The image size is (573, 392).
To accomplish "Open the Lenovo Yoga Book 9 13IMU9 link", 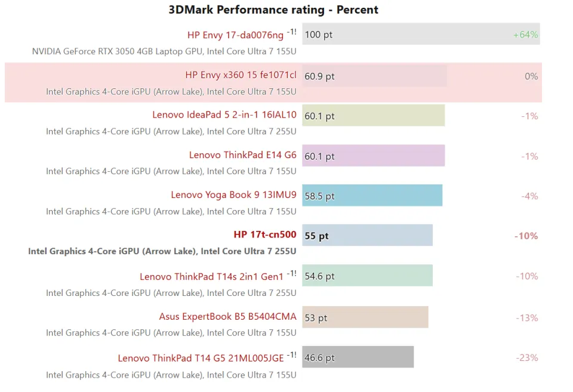I will pos(233,195).
